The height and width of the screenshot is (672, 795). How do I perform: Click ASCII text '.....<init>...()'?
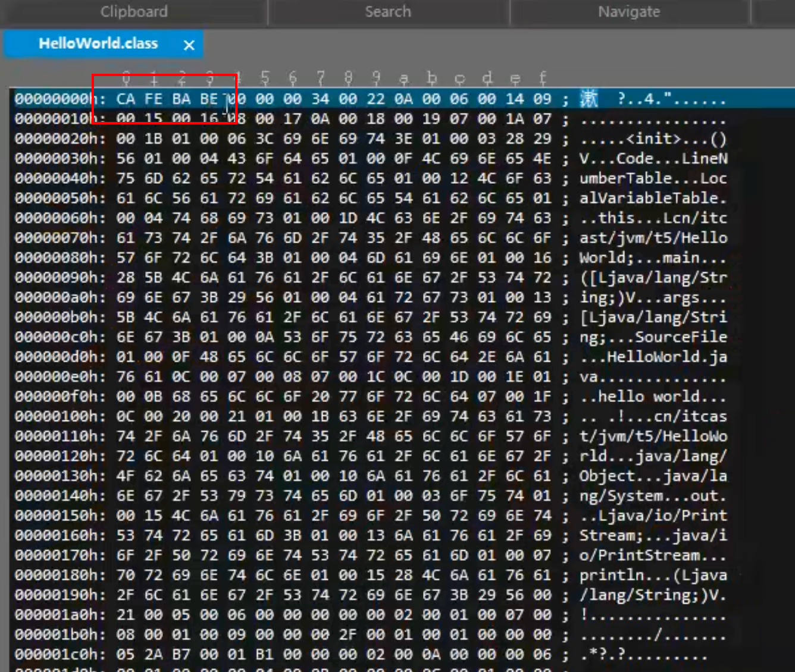[653, 139]
